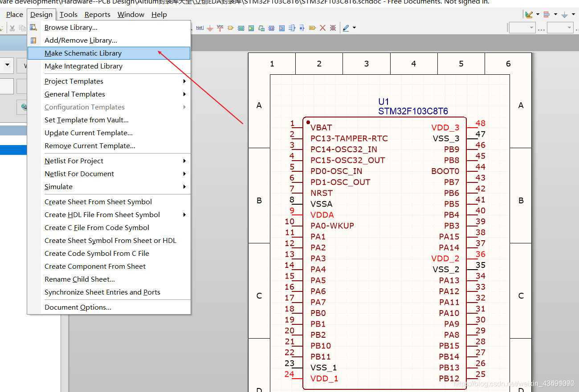The image size is (579, 392).
Task: Choose Create C File From Code Symbol
Action: 109,227
